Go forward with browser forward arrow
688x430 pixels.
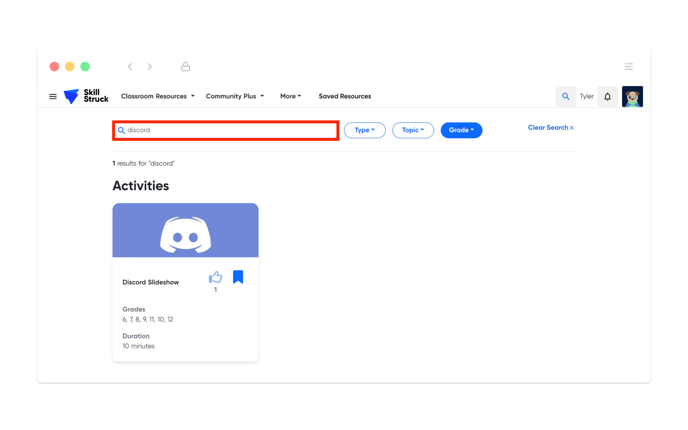pyautogui.click(x=150, y=67)
